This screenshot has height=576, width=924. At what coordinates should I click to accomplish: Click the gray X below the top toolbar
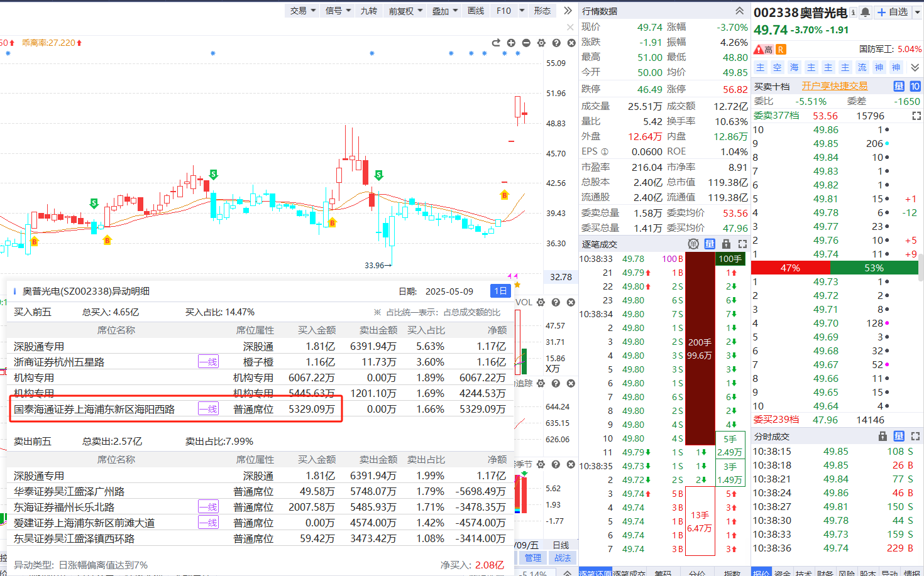570,27
